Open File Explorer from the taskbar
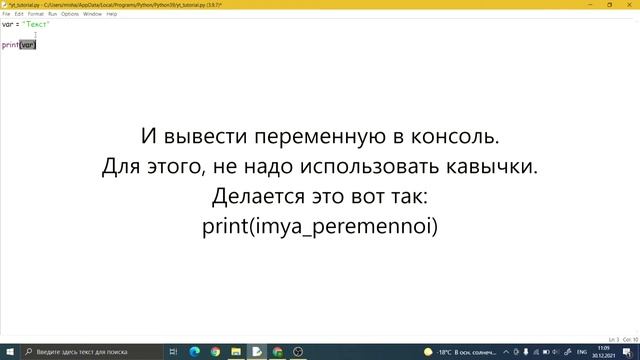Screen dimensions: 640x360 (x=236, y=352)
